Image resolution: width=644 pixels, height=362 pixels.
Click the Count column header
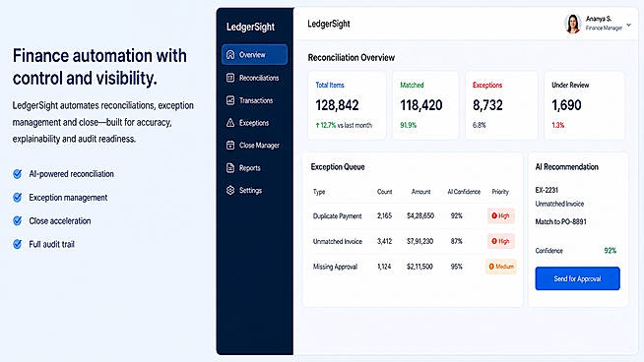coord(384,192)
